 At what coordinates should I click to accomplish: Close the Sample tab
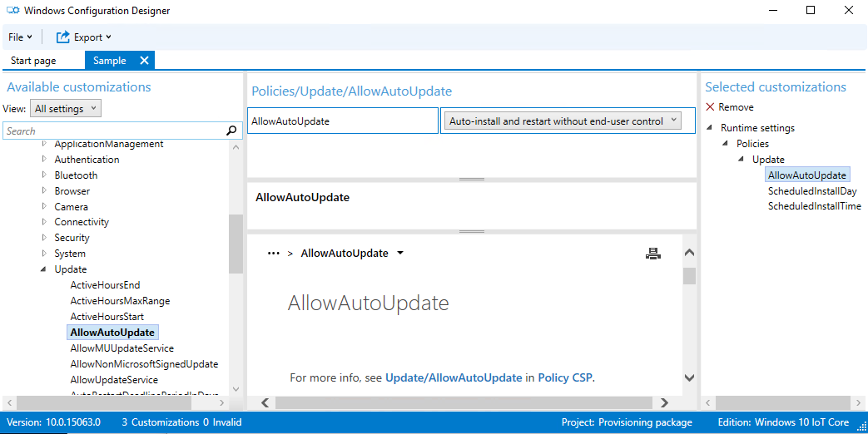144,61
